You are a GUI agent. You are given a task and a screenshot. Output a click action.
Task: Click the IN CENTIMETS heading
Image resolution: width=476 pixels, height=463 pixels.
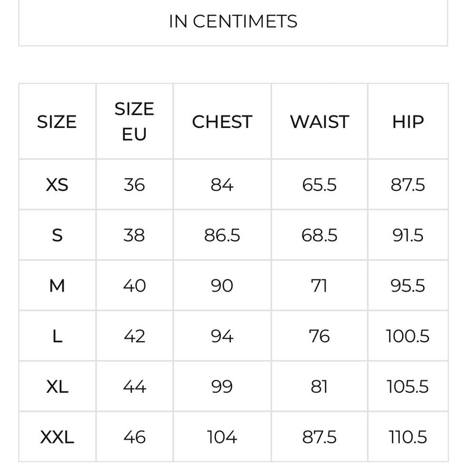click(233, 21)
